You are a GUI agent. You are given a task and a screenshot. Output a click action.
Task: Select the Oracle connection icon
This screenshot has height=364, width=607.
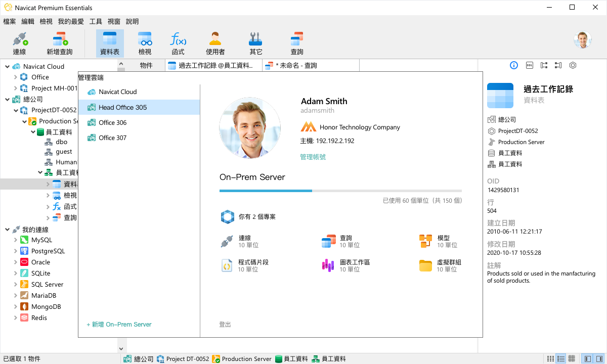(24, 262)
